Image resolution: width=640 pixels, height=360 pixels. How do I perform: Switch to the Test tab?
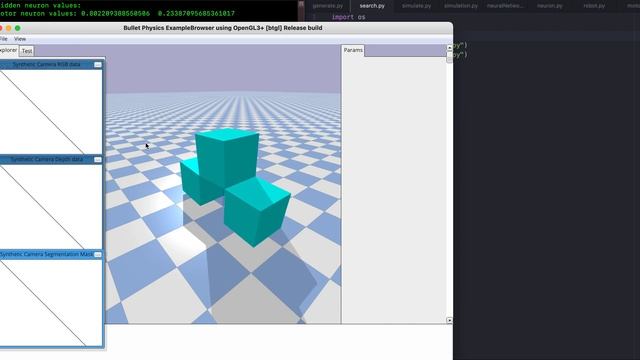27,51
